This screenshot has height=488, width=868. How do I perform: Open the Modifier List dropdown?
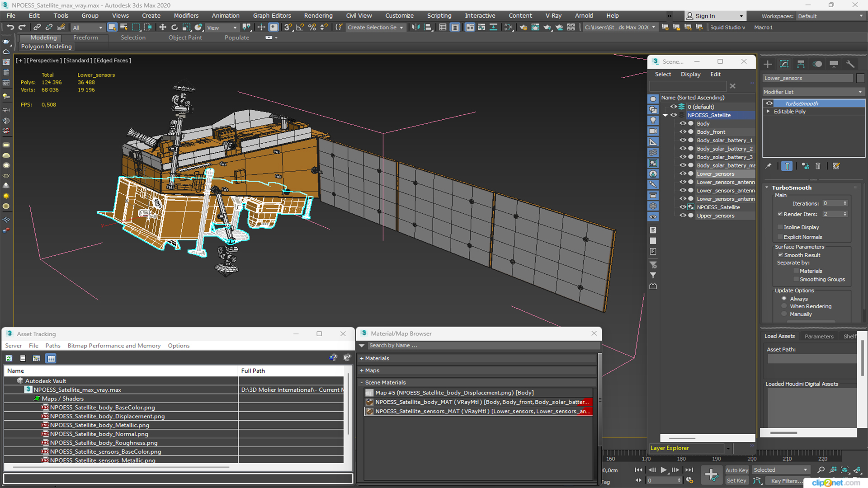click(814, 92)
